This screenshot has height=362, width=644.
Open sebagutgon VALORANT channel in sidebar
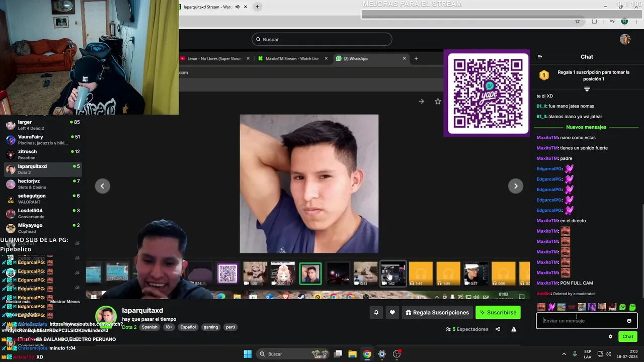point(43,199)
